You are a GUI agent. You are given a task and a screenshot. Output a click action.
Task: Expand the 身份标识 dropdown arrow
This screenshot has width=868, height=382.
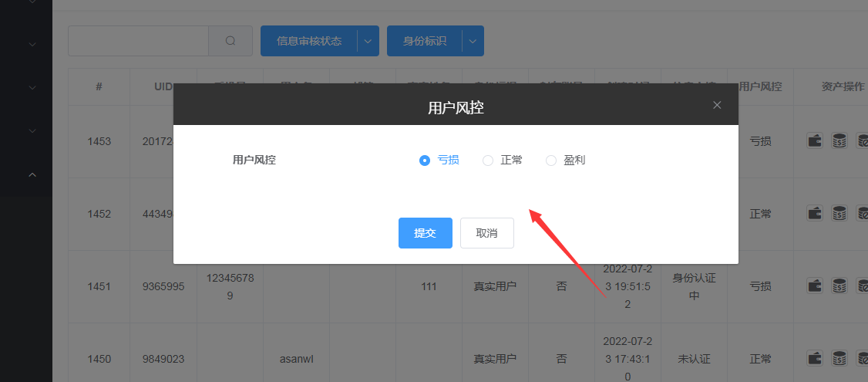click(x=473, y=41)
